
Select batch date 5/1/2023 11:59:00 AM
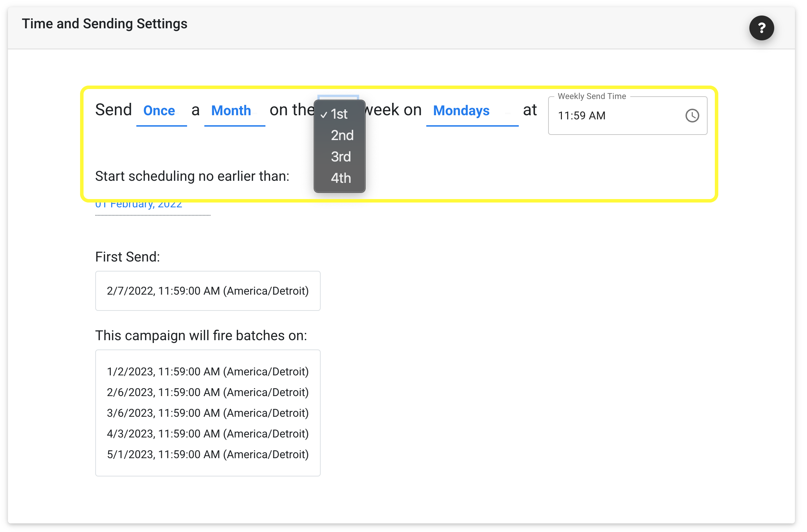208,454
